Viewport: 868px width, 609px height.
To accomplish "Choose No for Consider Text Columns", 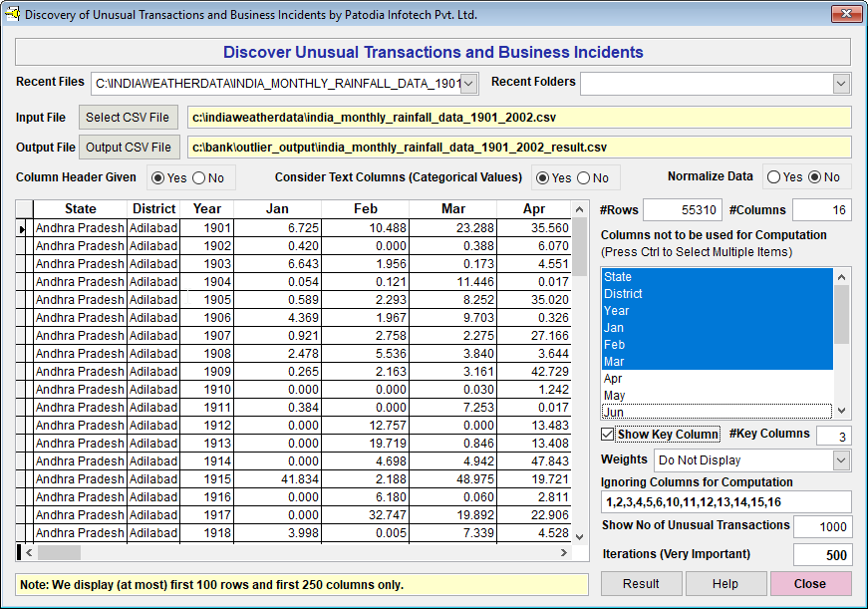I will point(584,178).
